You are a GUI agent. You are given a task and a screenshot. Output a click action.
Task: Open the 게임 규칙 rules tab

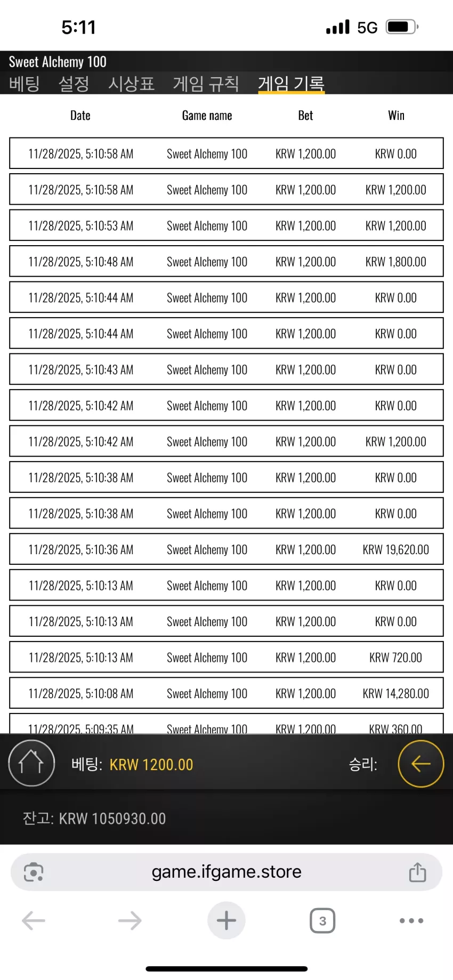pyautogui.click(x=206, y=83)
